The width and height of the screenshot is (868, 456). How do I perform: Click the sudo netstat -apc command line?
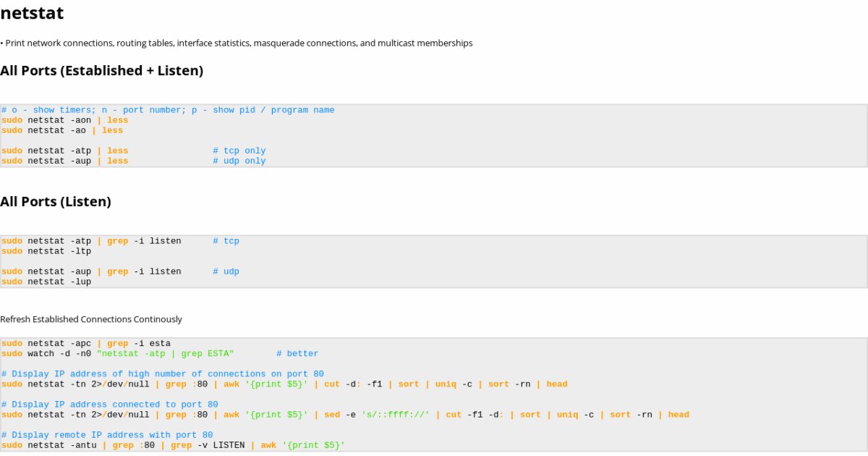[85, 343]
